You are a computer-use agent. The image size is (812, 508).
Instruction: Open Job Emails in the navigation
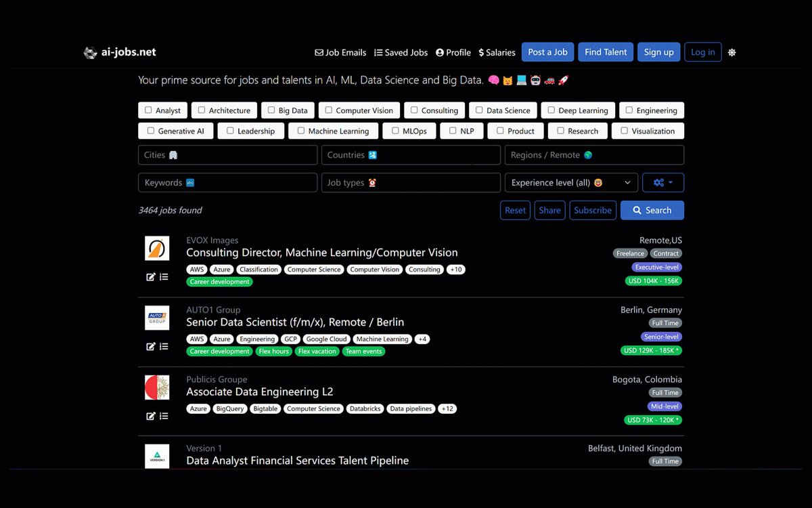[x=340, y=52]
